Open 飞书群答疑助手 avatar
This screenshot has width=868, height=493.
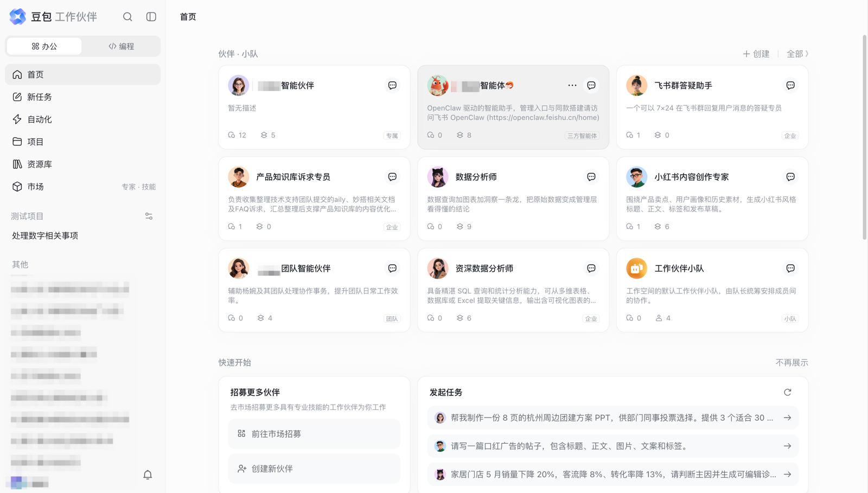tap(637, 86)
